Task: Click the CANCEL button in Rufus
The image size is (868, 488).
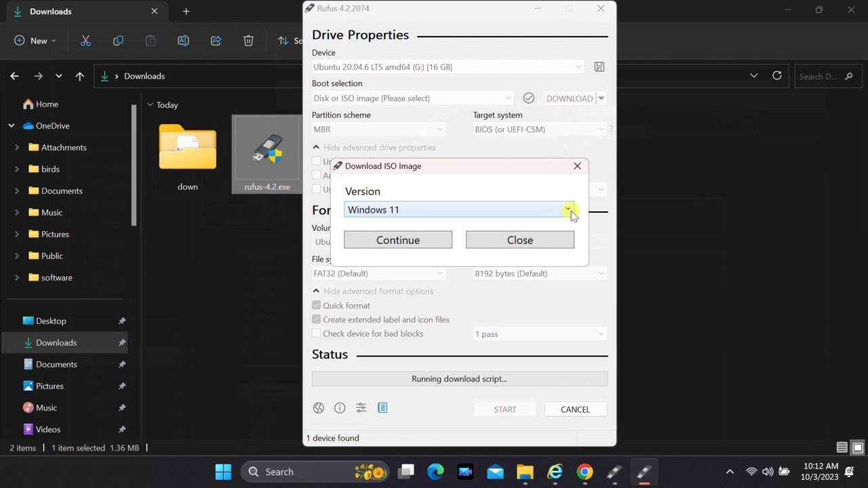Action: [575, 409]
